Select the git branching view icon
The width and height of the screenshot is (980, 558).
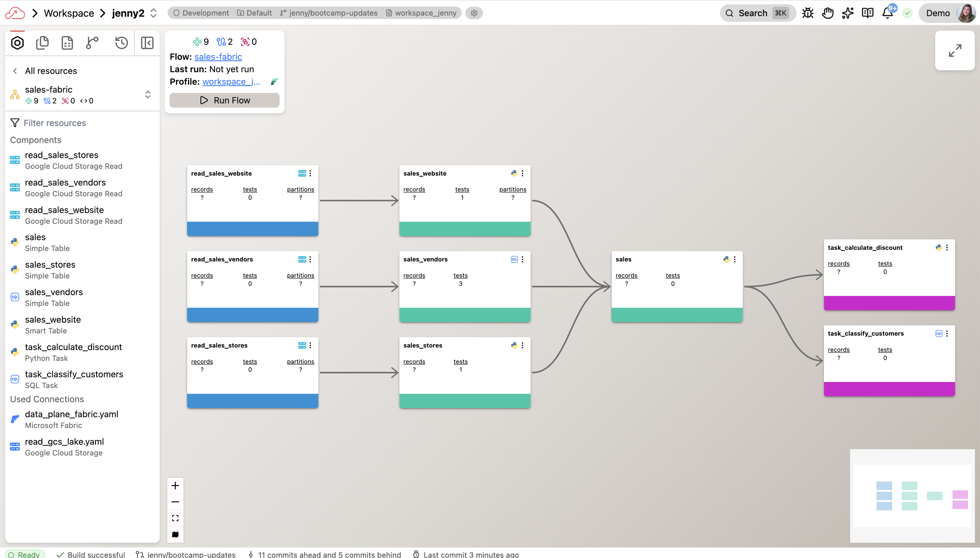[92, 43]
